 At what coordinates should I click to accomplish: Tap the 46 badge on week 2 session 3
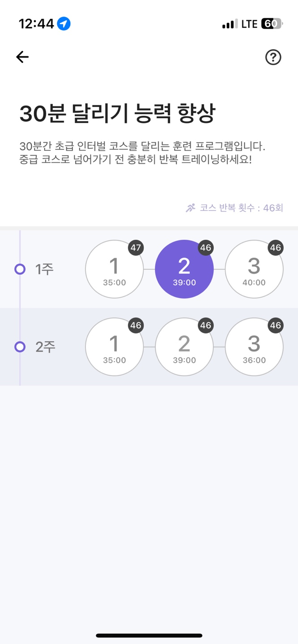(x=275, y=326)
